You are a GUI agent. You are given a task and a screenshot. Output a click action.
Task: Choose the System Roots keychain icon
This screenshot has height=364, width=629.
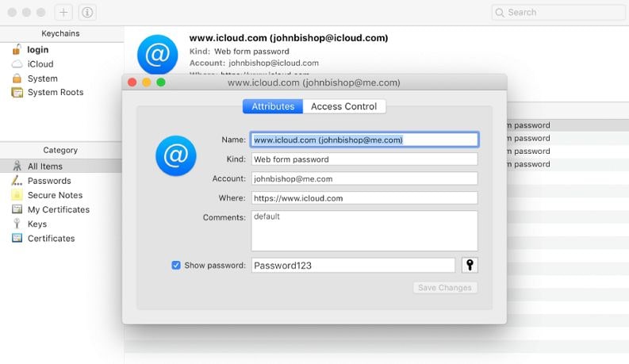click(x=17, y=93)
